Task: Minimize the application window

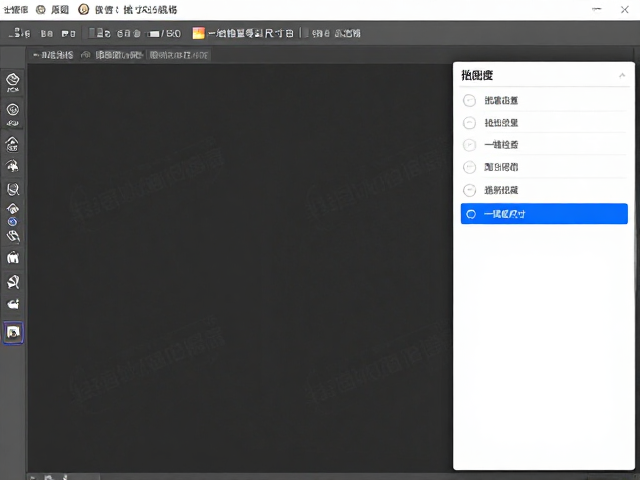Action: coord(597,9)
